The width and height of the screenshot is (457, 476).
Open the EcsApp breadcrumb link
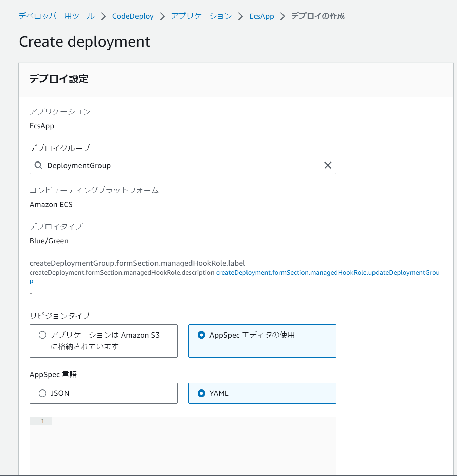point(261,16)
